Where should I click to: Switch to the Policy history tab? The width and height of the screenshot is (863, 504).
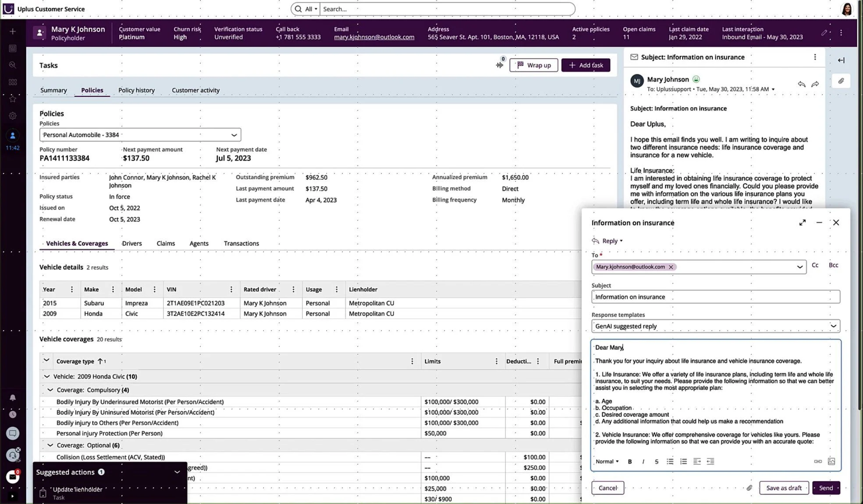click(136, 90)
